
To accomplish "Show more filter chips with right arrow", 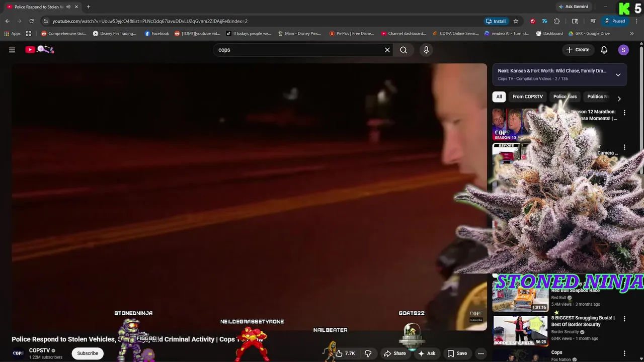I will (619, 99).
